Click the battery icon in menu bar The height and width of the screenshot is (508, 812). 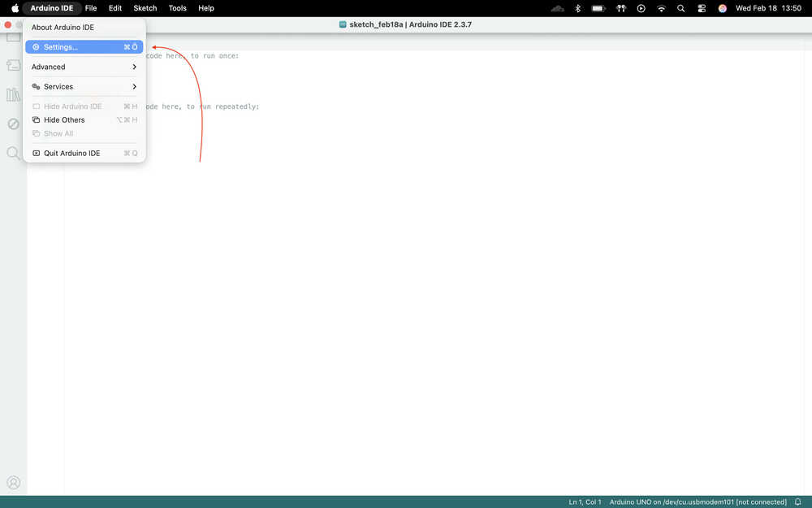(x=598, y=8)
